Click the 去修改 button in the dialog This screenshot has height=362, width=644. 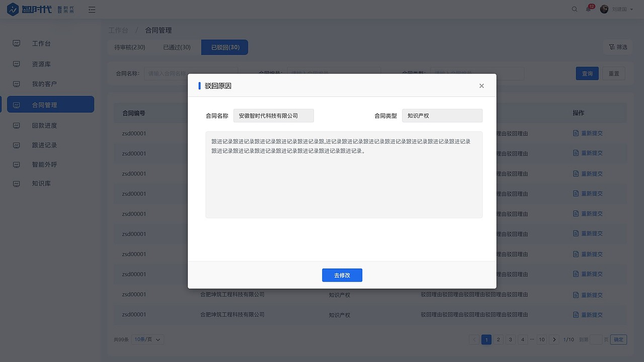pos(342,275)
